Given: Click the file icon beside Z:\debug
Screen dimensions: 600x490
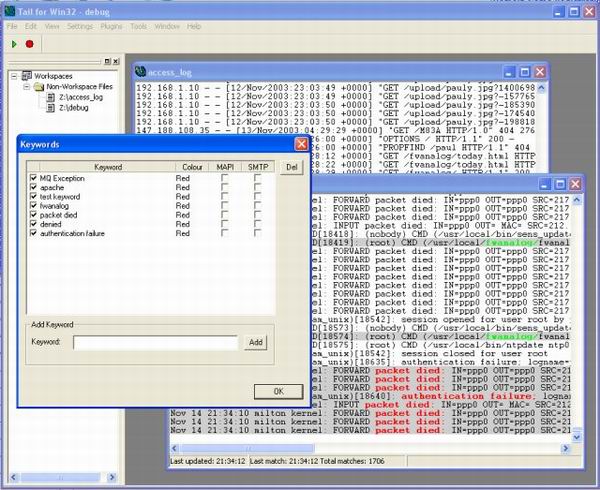Looking at the screenshot, I should [x=51, y=108].
